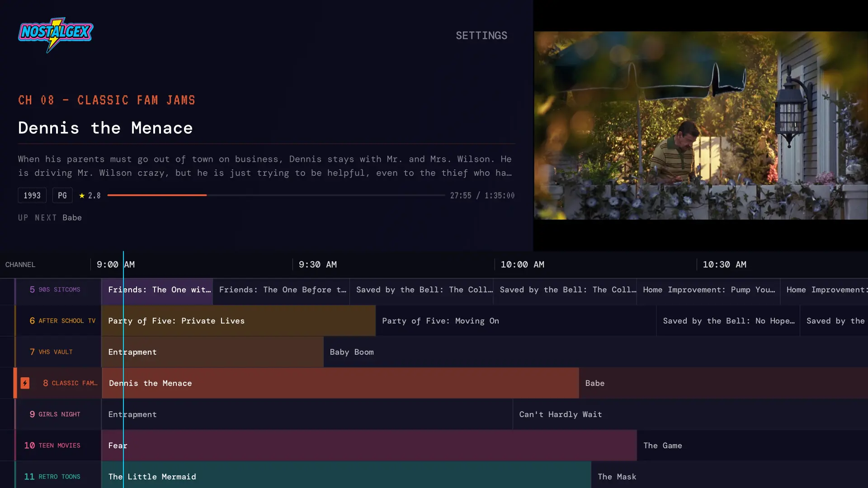The height and width of the screenshot is (488, 868).
Task: Select The Little Mermaid program
Action: (346, 475)
